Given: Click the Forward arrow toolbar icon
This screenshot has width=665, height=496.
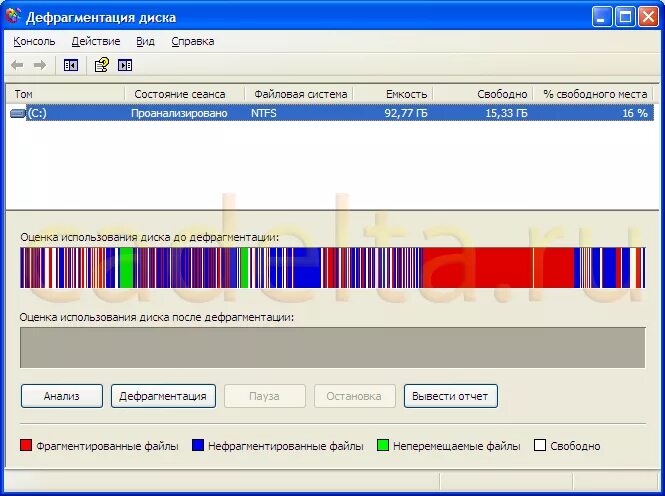Looking at the screenshot, I should 40,65.
